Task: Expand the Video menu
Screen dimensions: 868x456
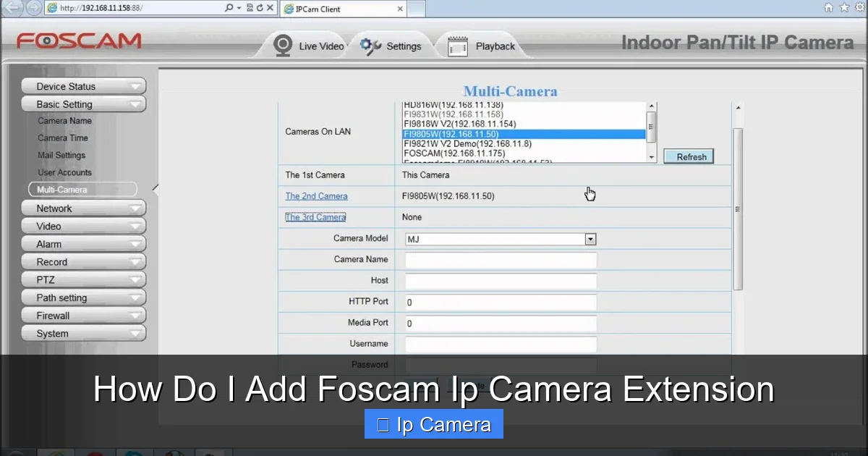Action: click(x=83, y=227)
